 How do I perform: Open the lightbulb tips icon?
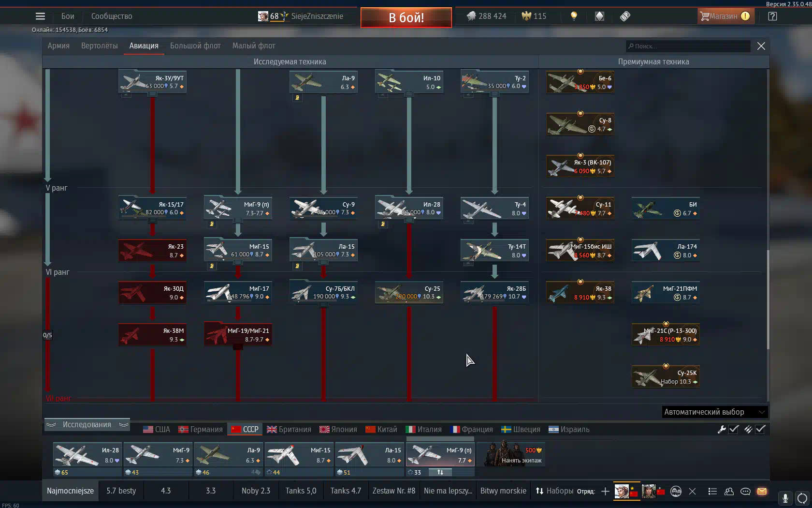tap(574, 16)
